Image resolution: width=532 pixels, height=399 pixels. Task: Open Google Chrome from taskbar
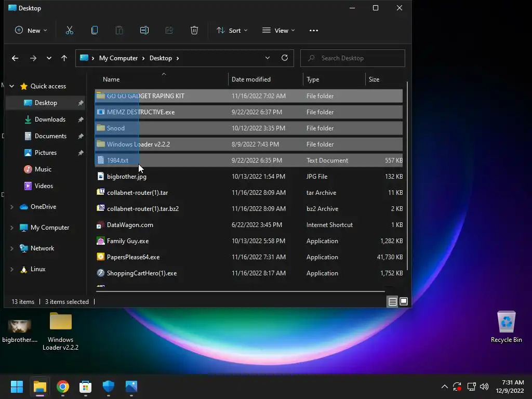click(x=63, y=387)
